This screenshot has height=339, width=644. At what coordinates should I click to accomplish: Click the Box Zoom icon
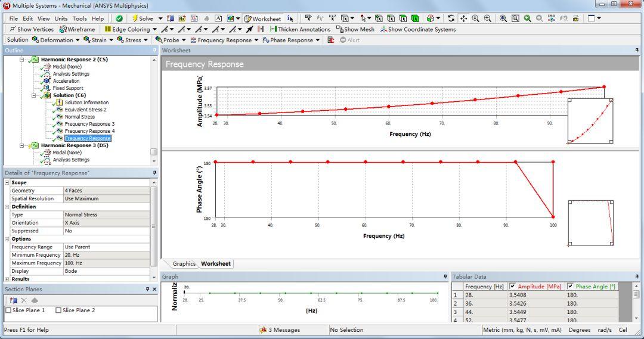(x=488, y=18)
